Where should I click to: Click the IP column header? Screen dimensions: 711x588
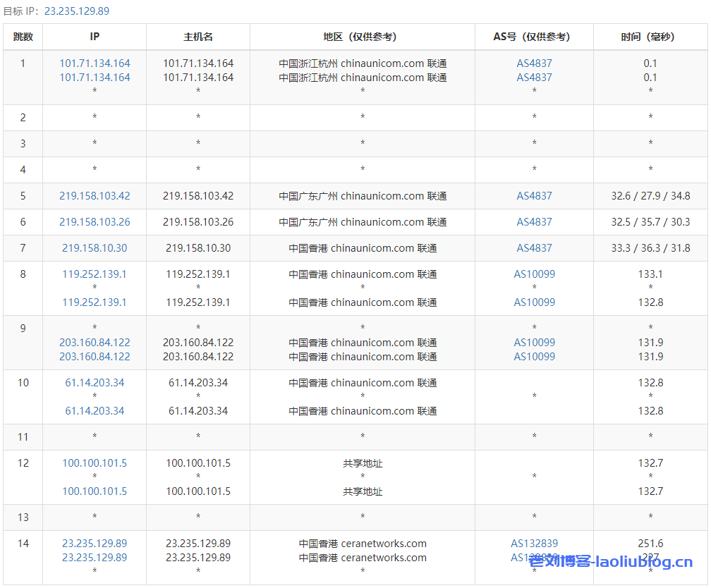[x=95, y=37]
